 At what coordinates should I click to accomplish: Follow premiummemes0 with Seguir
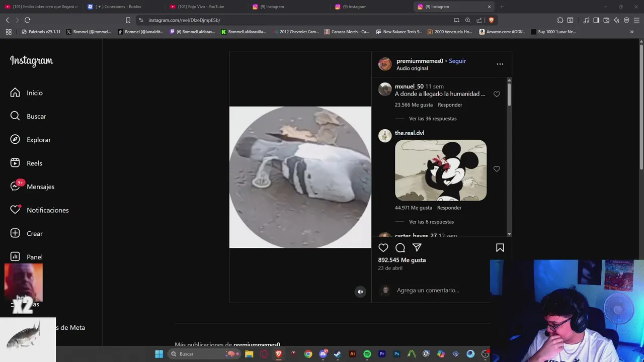pyautogui.click(x=457, y=61)
